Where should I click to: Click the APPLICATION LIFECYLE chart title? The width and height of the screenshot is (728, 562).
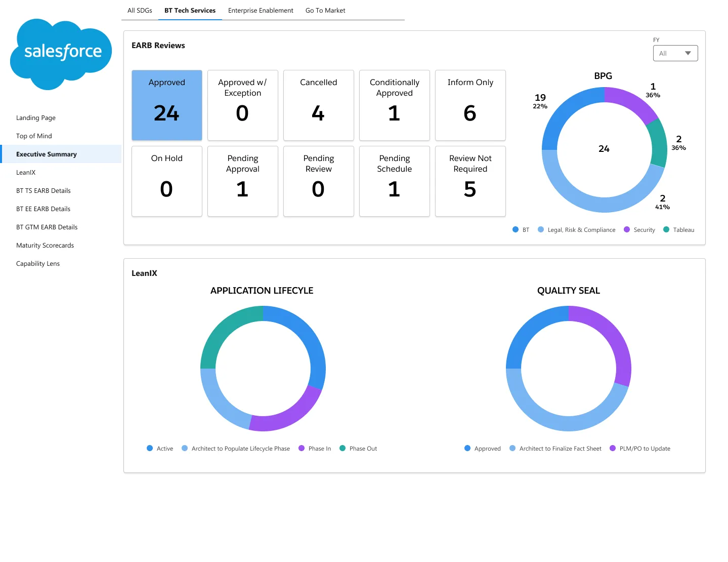pos(262,291)
